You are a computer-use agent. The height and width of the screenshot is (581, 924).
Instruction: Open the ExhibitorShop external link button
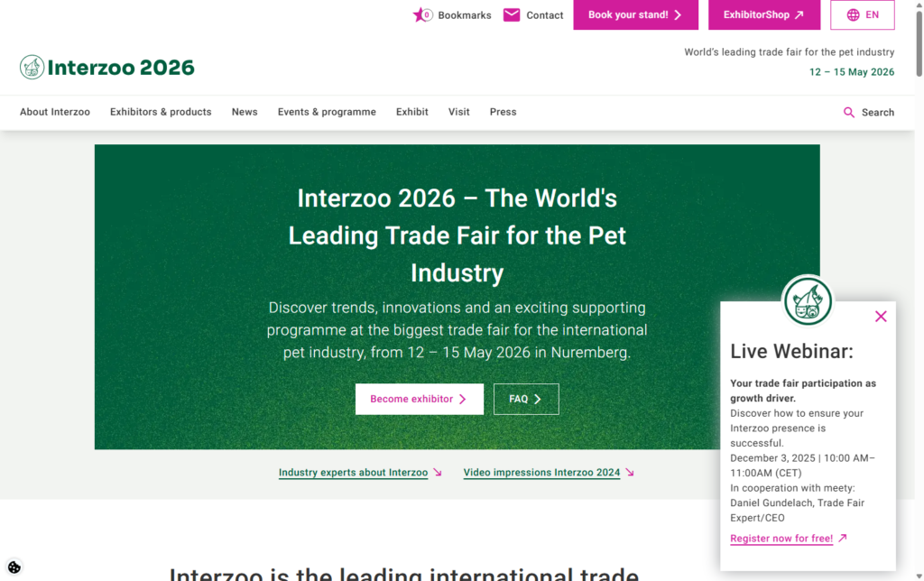763,15
